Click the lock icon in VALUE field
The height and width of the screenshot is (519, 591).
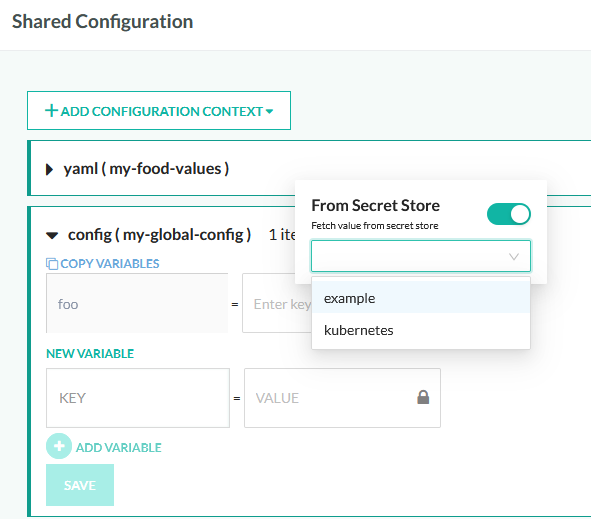423,397
